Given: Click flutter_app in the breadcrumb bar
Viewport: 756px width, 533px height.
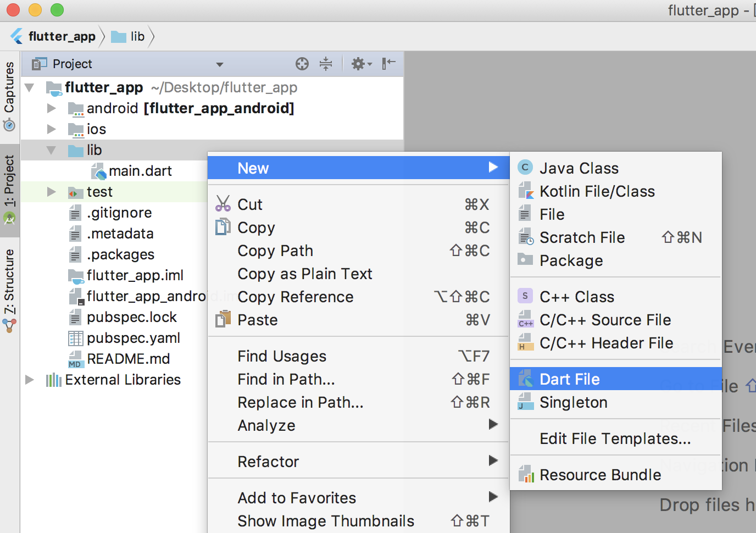Looking at the screenshot, I should point(62,36).
